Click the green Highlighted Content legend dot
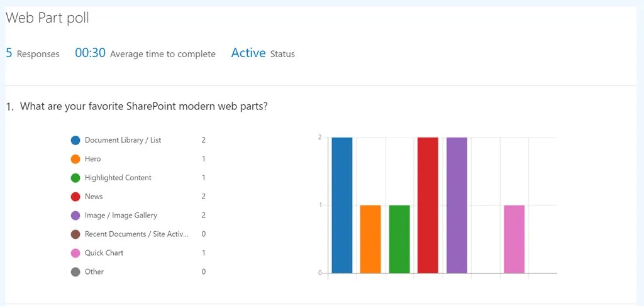Screen dimensions: 644x306 (x=75, y=178)
